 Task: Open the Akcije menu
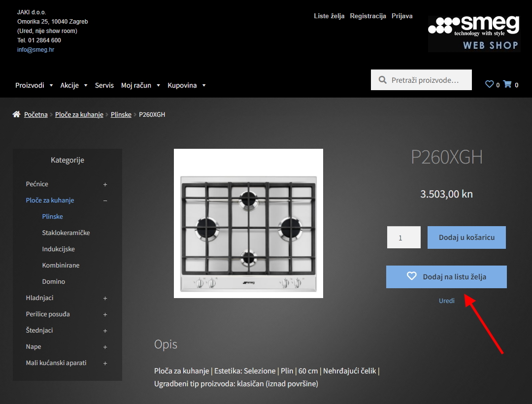point(69,86)
